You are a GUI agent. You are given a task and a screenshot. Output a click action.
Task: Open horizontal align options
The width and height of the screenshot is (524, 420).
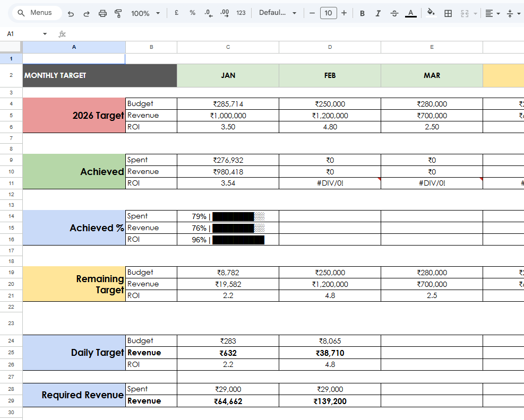[492, 13]
